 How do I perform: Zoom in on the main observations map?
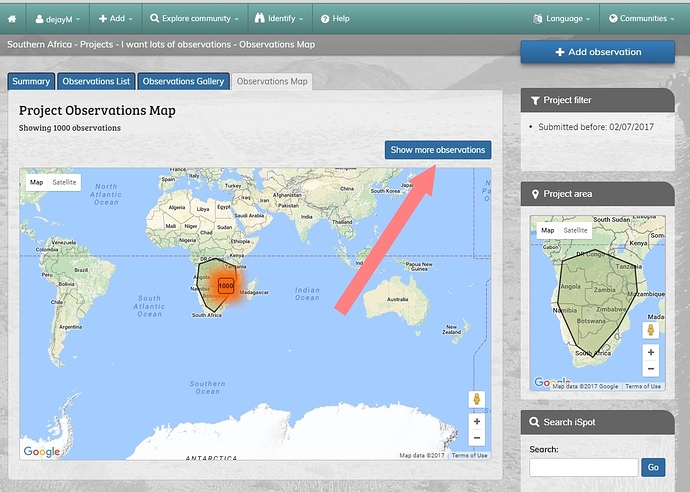click(477, 422)
